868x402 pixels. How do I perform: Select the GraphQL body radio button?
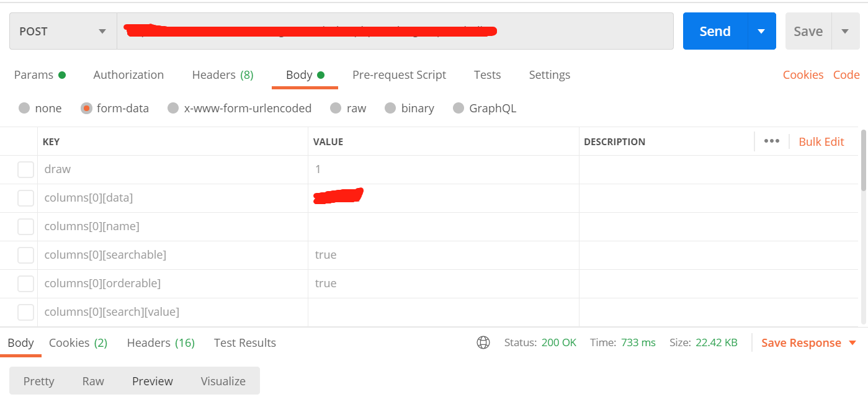459,108
